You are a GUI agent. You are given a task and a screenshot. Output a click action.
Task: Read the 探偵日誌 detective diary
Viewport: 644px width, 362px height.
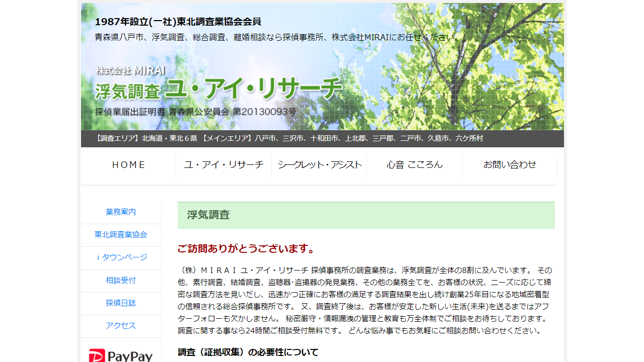pos(120,303)
